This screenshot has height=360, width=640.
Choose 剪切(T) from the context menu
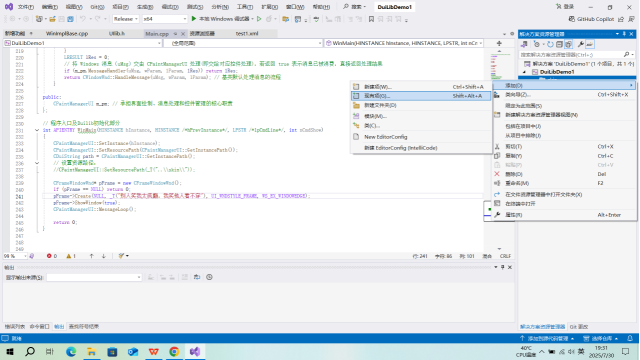pyautogui.click(x=564, y=147)
